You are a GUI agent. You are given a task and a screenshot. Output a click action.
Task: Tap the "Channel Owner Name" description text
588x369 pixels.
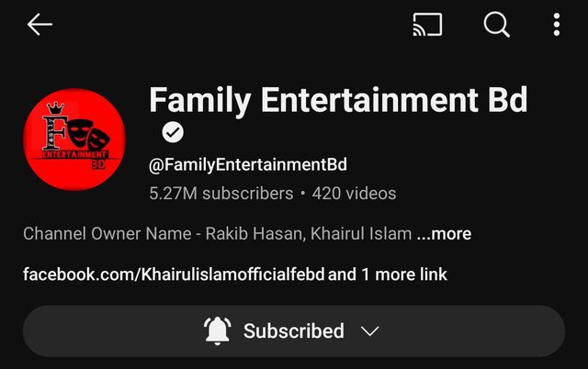(x=107, y=234)
